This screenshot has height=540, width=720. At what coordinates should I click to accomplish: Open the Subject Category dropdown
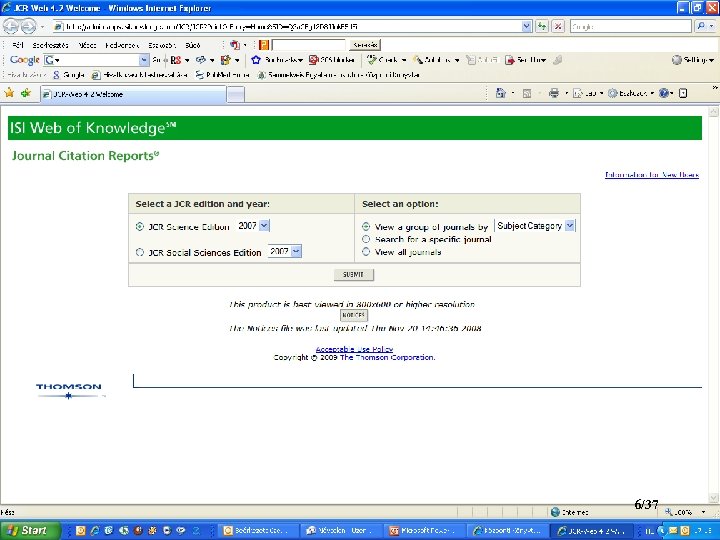click(569, 225)
